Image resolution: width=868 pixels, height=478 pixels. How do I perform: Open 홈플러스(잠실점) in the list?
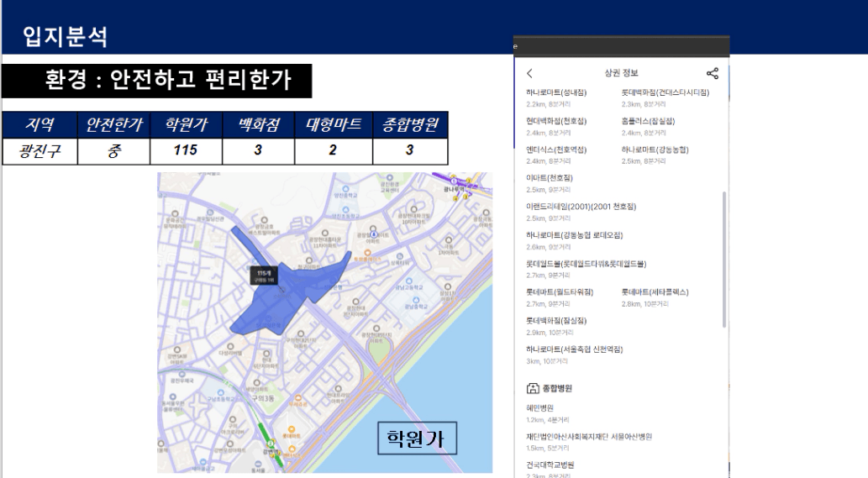(x=648, y=126)
